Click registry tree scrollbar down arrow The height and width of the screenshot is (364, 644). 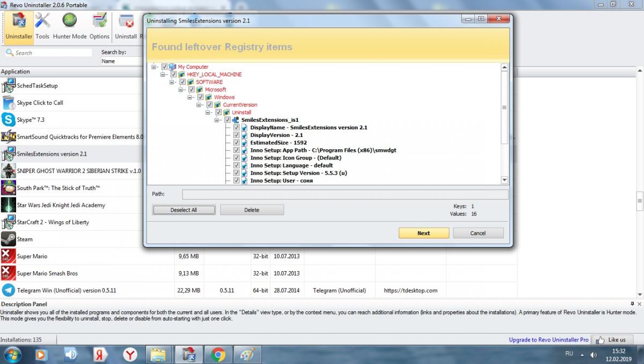click(504, 180)
